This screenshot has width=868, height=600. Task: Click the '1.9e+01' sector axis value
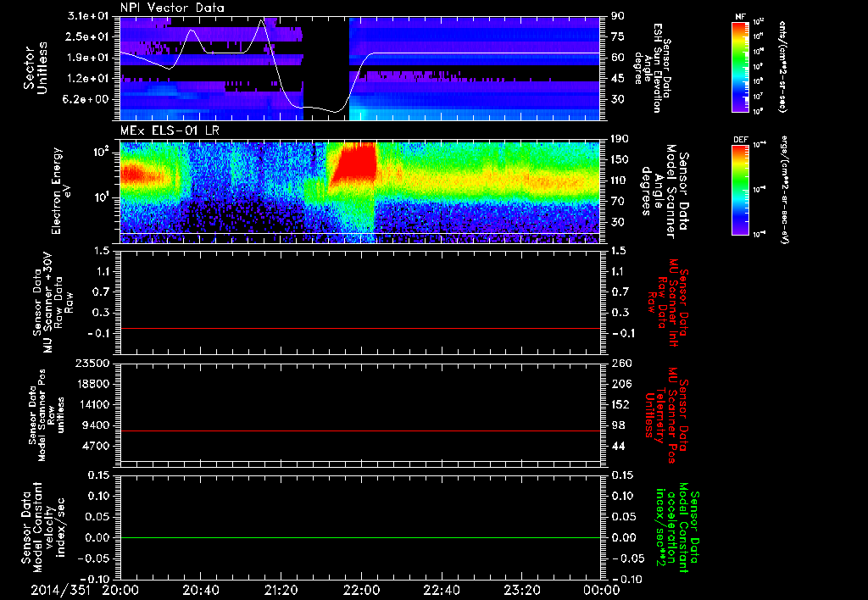coord(90,58)
